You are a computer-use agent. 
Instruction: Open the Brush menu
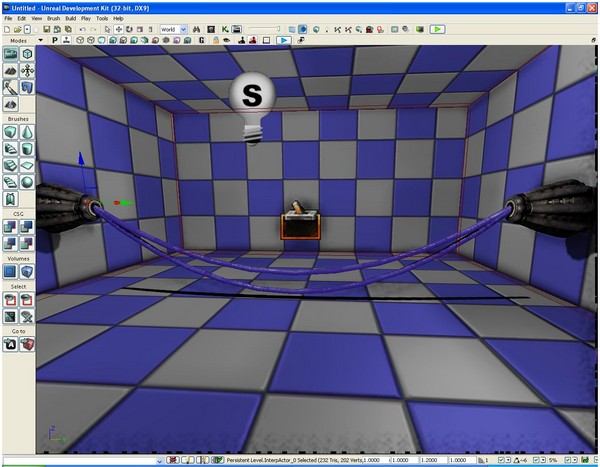point(53,18)
